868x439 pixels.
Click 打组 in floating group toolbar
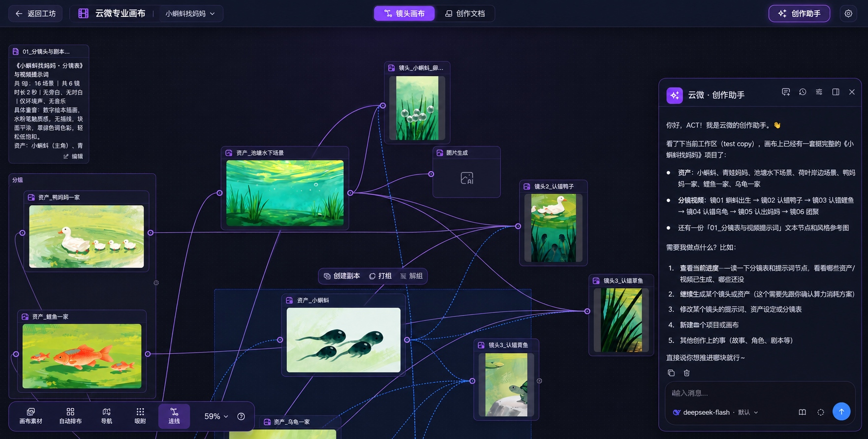[x=380, y=276]
